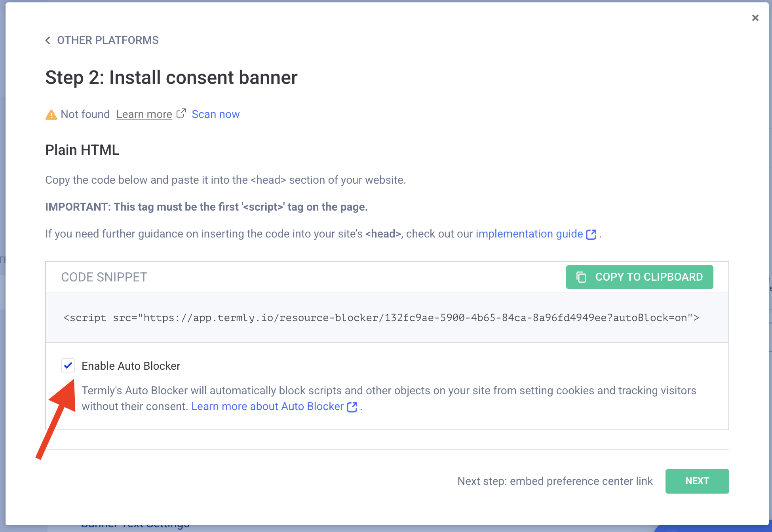The width and height of the screenshot is (772, 532).
Task: Click the IMPORTANT script tag notice
Action: click(x=206, y=207)
